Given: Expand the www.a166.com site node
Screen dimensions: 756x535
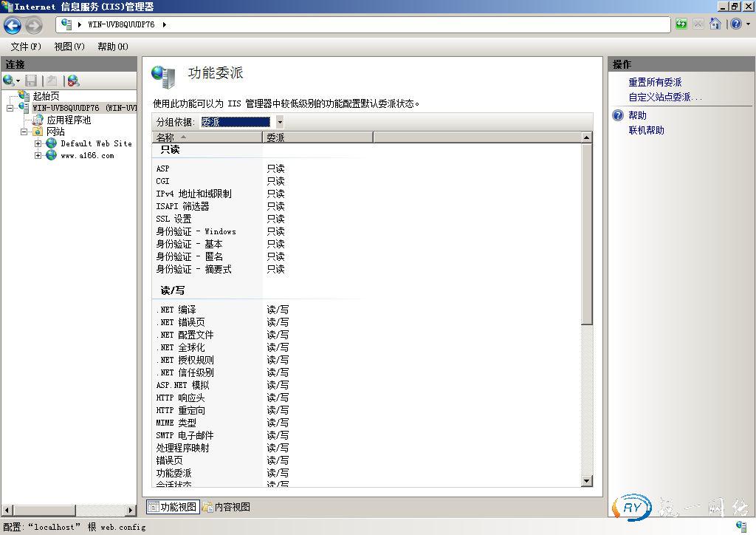Looking at the screenshot, I should (x=38, y=155).
